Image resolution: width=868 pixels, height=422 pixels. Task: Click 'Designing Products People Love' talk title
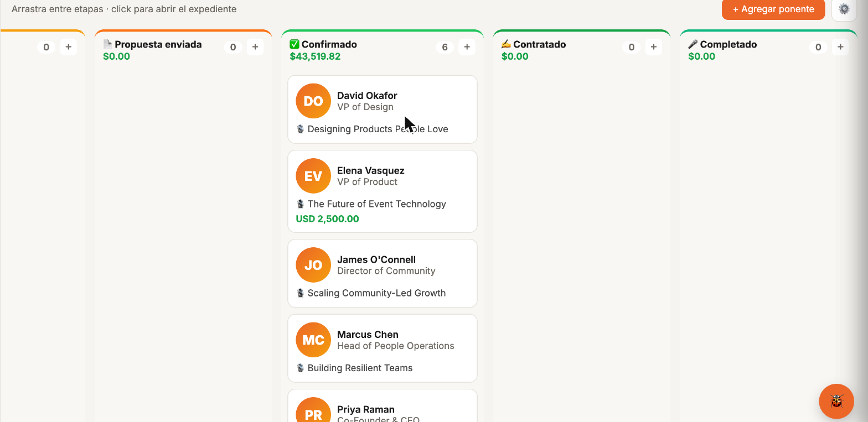(x=378, y=129)
